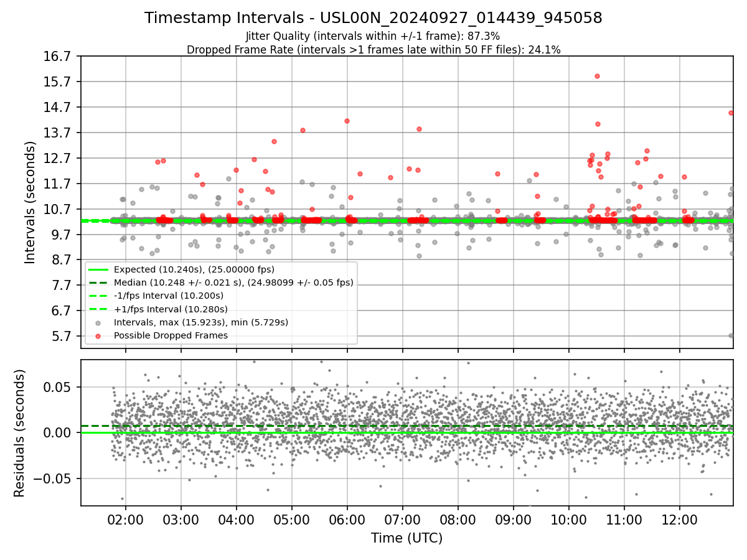Viewport: 747px width, 560px height.
Task: Click the 'Jitter Quality' subtitle line
Action: point(374,36)
